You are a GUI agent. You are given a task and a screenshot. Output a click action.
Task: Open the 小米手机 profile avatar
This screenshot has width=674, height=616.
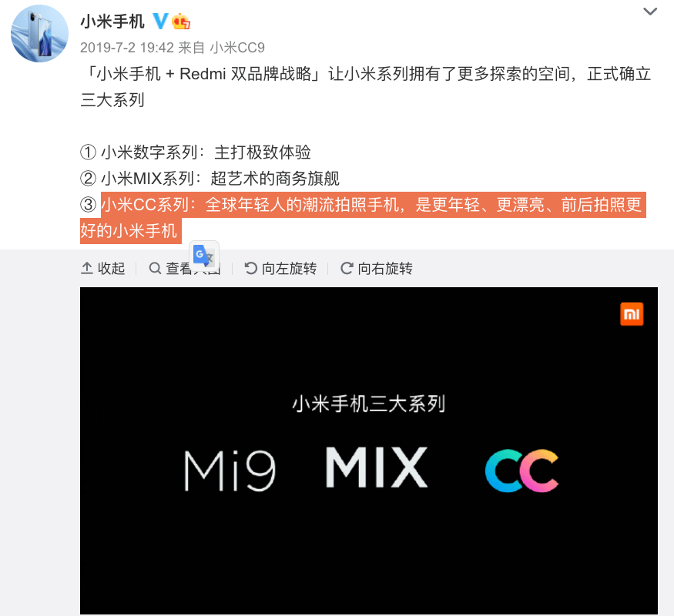click(39, 34)
